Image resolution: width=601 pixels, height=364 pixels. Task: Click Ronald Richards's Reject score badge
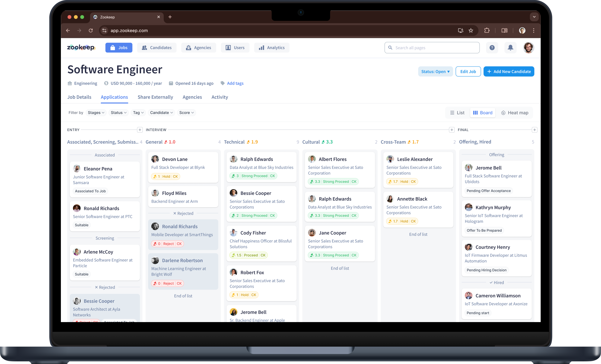[168, 244]
